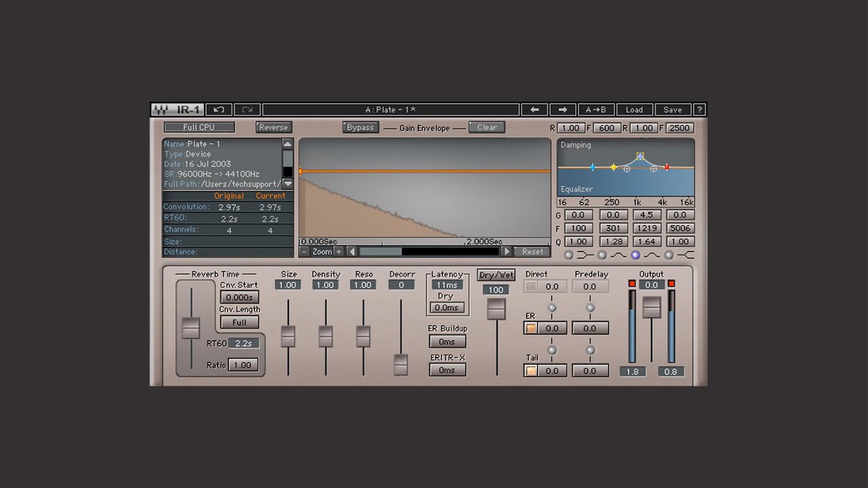Click the envelope horizontal scrollbar thumb
This screenshot has width=868, height=488.
coord(380,251)
